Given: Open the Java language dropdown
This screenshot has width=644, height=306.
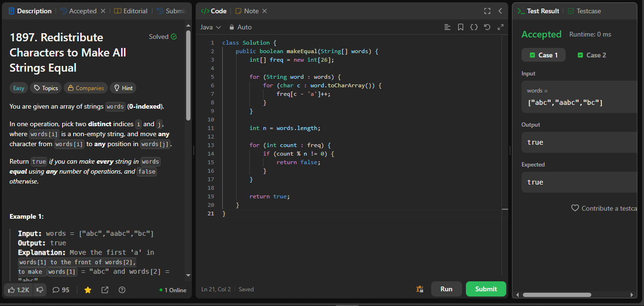Looking at the screenshot, I should coord(210,28).
